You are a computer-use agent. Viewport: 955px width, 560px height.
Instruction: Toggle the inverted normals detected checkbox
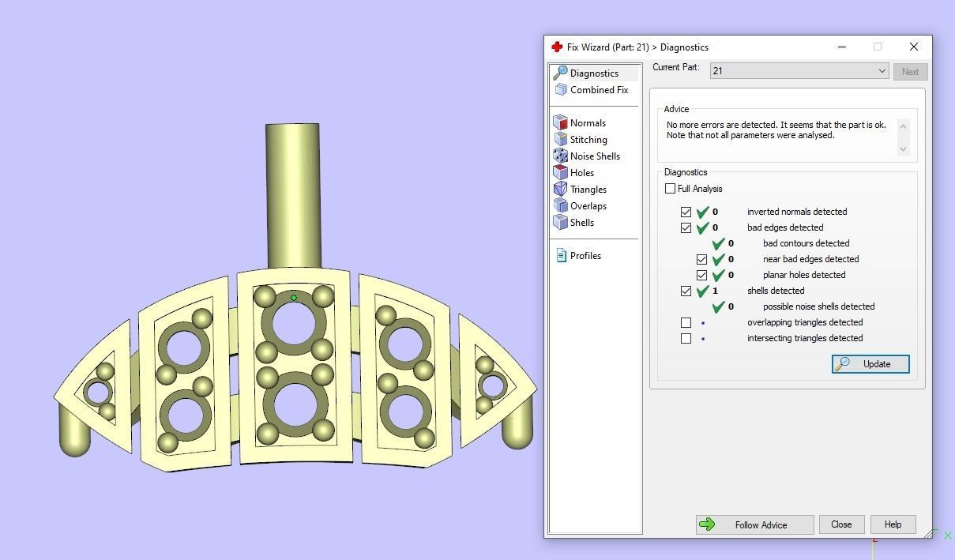[x=686, y=212]
